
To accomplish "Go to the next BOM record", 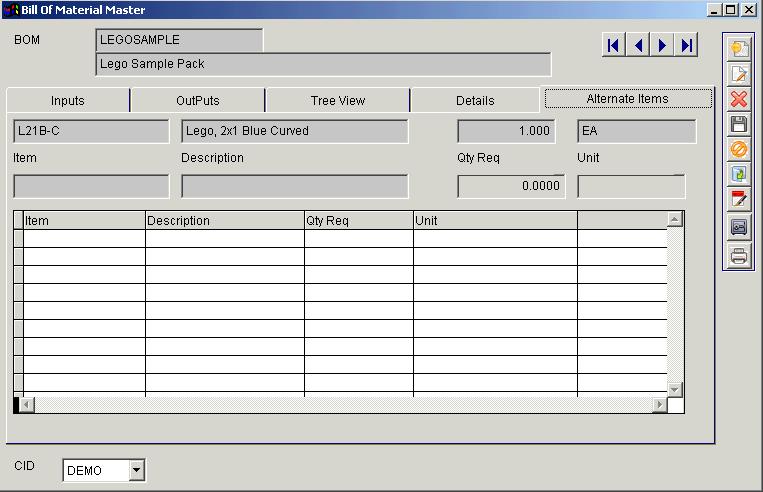I will [x=662, y=45].
